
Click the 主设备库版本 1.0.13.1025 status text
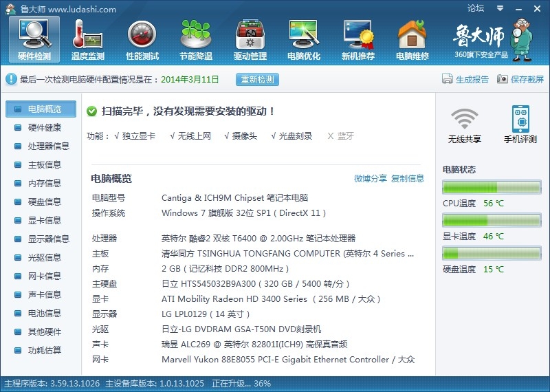tap(155, 383)
